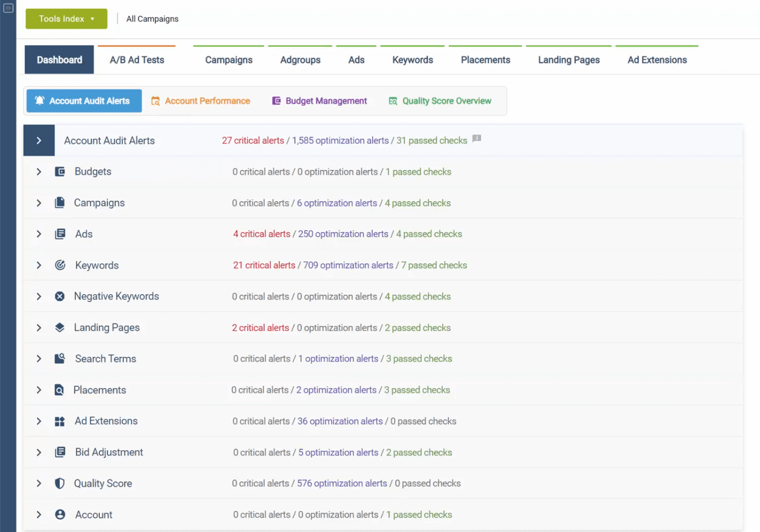Collapse the Account Audit Alerts header
The image size is (760, 532).
[x=39, y=141]
